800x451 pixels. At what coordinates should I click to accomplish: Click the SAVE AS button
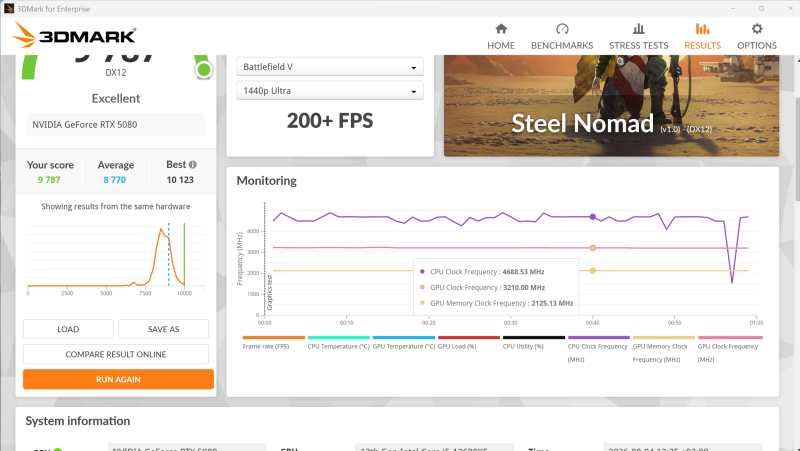tap(163, 329)
